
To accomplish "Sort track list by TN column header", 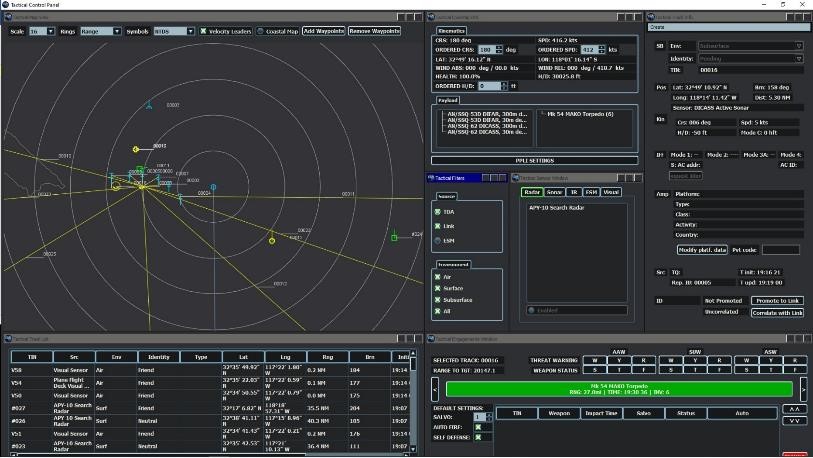I will pos(32,357).
